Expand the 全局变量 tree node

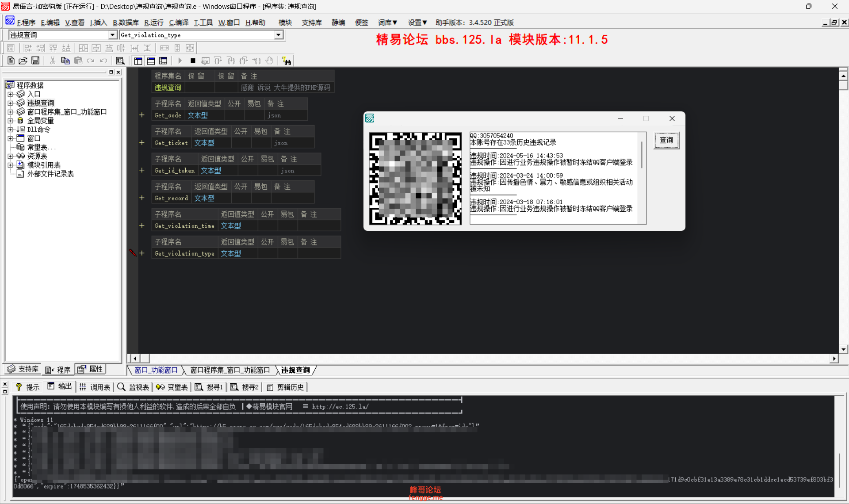(x=10, y=121)
